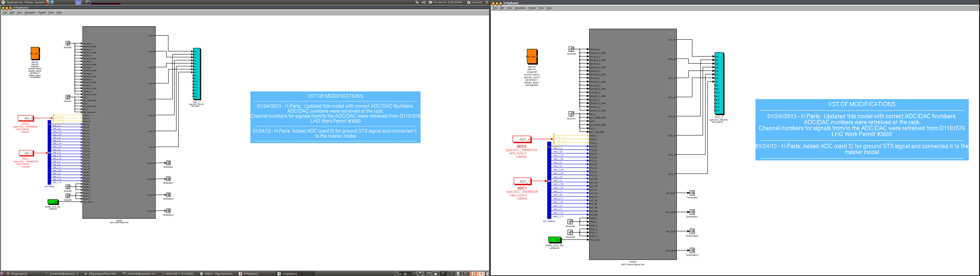Image resolution: width=980 pixels, height=276 pixels.
Task: Open the View menu in h1hpiham3
Action: 509,8
